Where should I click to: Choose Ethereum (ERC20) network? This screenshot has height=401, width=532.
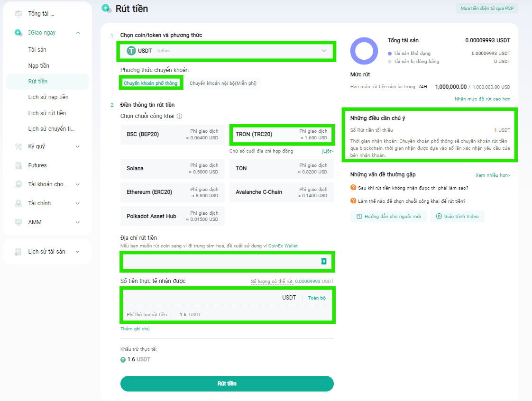coord(173,192)
